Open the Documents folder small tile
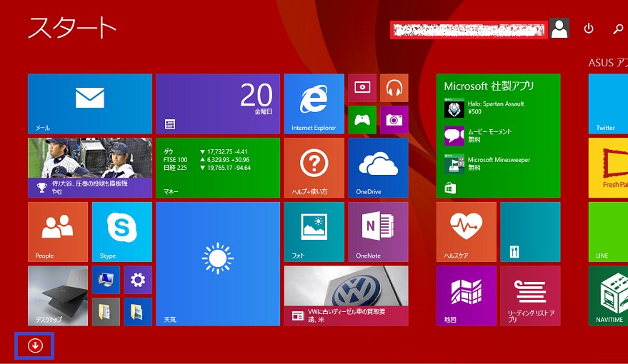This screenshot has height=364, width=628. pyautogui.click(x=106, y=312)
